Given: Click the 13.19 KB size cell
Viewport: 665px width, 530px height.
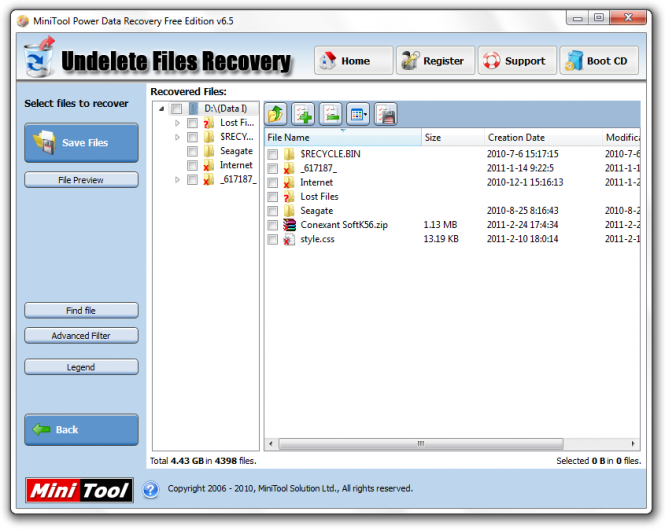Looking at the screenshot, I should coord(441,239).
